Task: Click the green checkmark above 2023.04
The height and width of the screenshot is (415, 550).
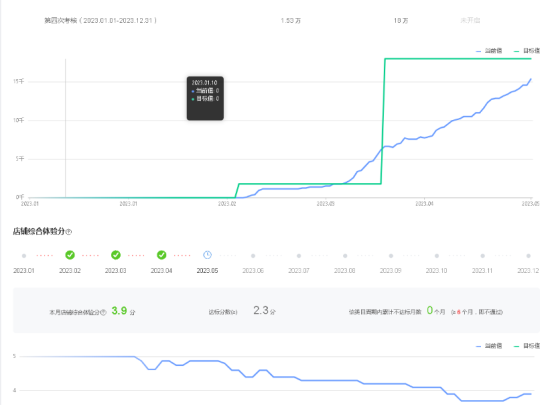Action: coord(161,255)
